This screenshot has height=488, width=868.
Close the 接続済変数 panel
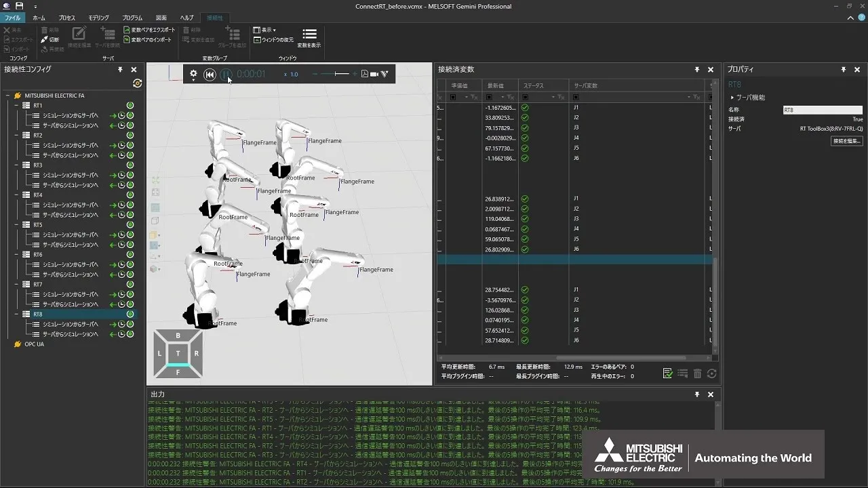(x=711, y=69)
